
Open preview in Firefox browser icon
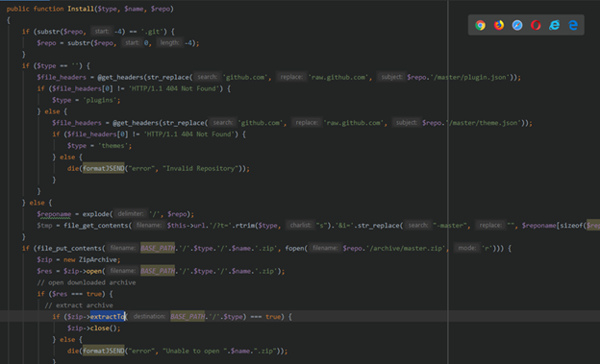(499, 25)
